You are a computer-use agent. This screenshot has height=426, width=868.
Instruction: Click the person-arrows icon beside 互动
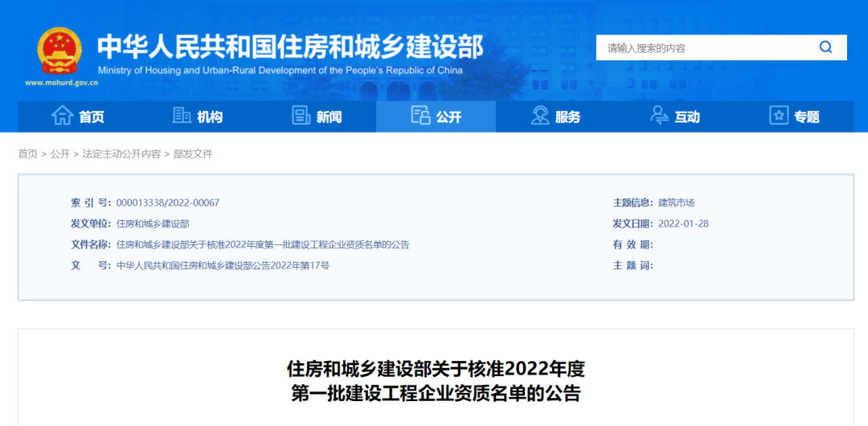coord(659,116)
